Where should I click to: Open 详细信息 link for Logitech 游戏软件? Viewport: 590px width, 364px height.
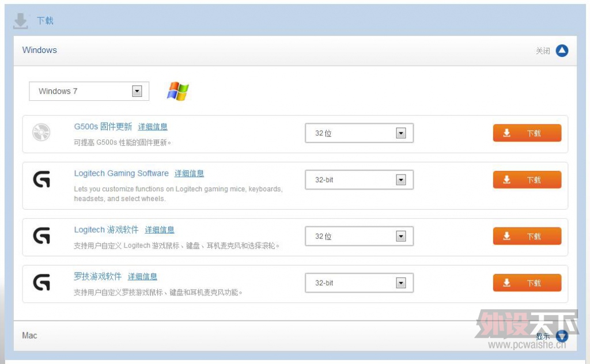coord(159,230)
